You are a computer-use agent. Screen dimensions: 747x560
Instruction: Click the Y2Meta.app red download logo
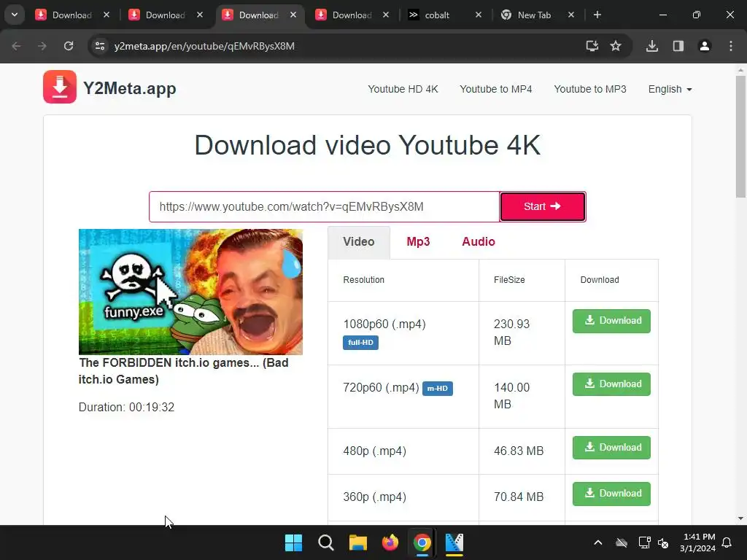click(x=60, y=87)
